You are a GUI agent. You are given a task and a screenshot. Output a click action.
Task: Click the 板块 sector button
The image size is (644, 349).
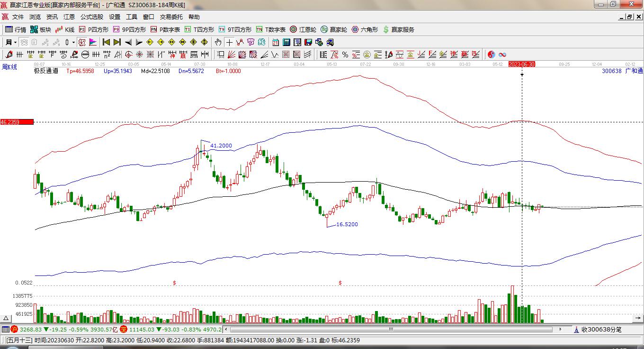point(41,29)
